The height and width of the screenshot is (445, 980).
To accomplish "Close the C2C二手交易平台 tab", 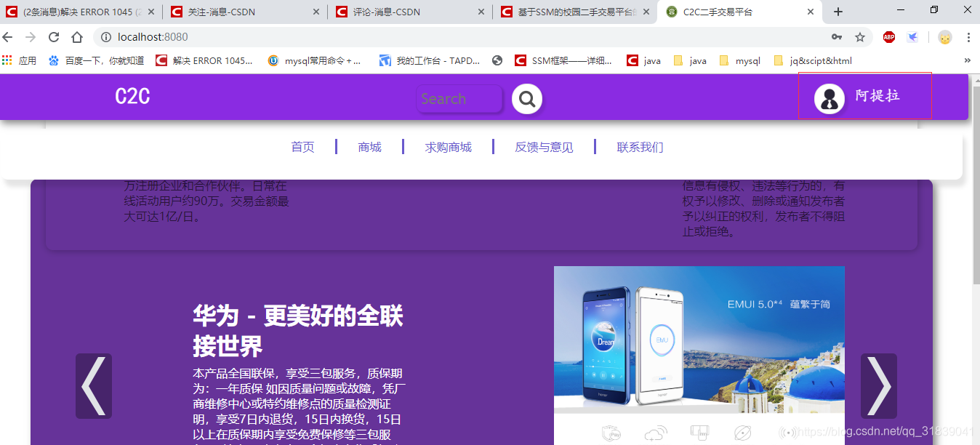I will pyautogui.click(x=811, y=12).
